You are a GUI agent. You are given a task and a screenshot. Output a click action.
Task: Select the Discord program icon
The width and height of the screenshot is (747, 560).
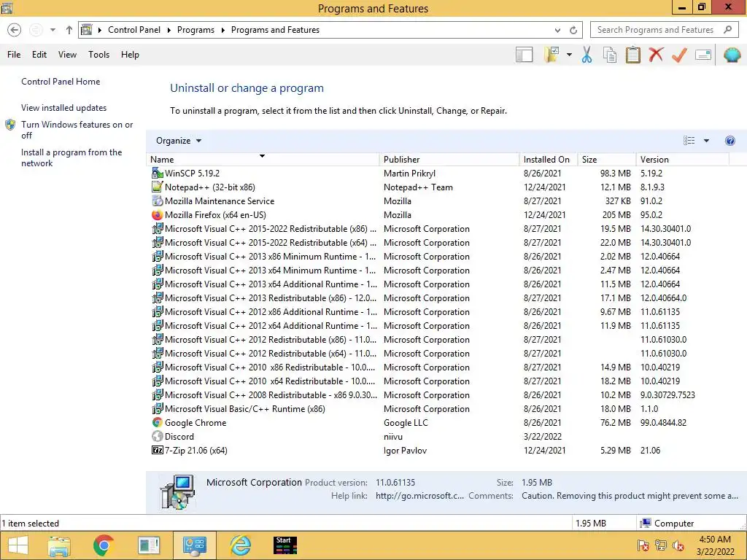coord(158,436)
